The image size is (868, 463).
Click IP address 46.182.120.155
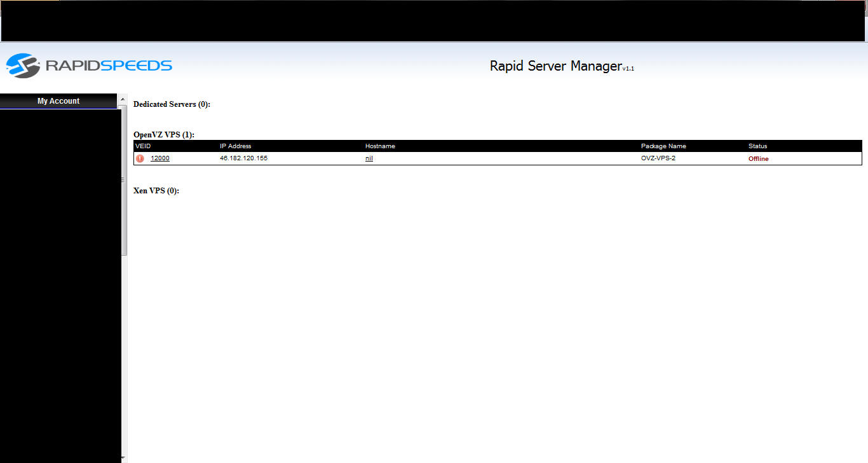coord(243,158)
